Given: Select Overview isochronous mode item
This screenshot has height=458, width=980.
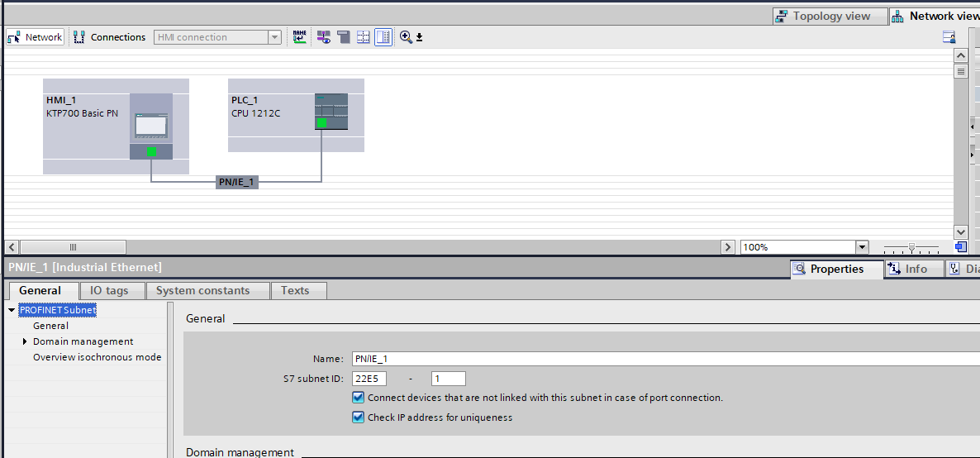Looking at the screenshot, I should (97, 357).
